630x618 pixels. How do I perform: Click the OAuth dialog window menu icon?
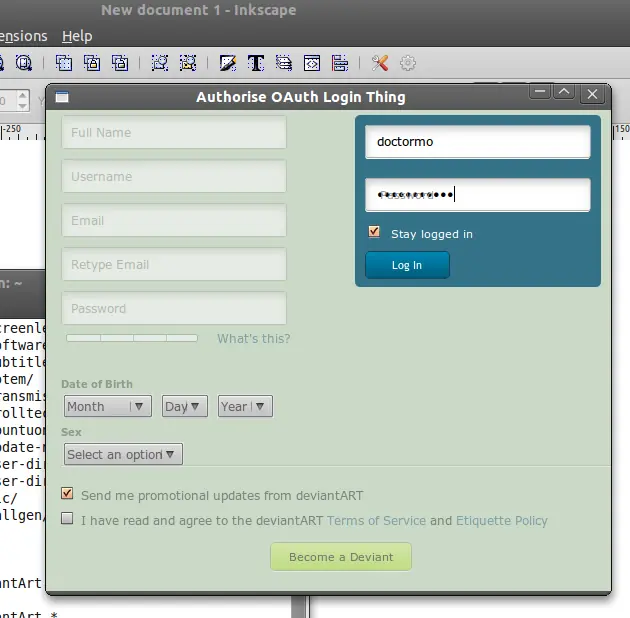(x=62, y=97)
